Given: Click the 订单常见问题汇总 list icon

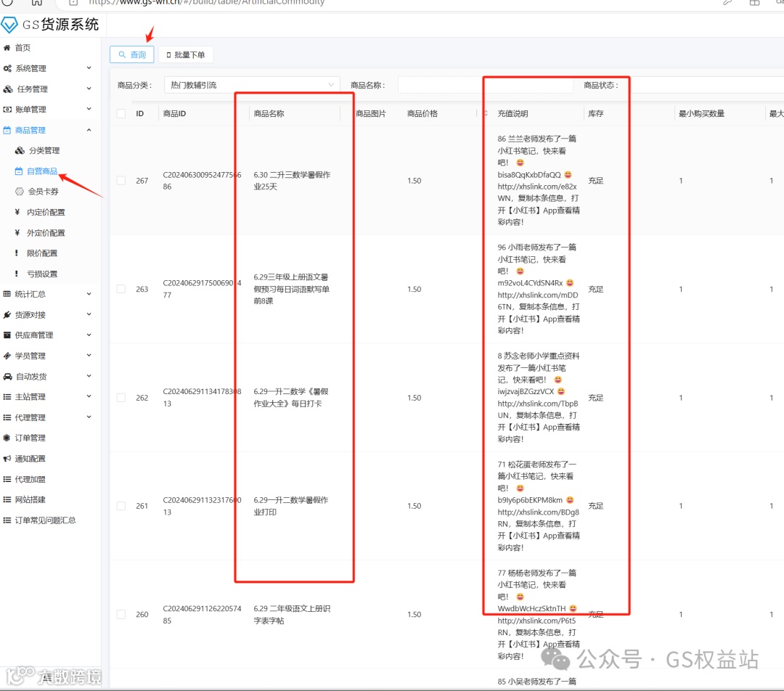Looking at the screenshot, I should click(x=7, y=520).
